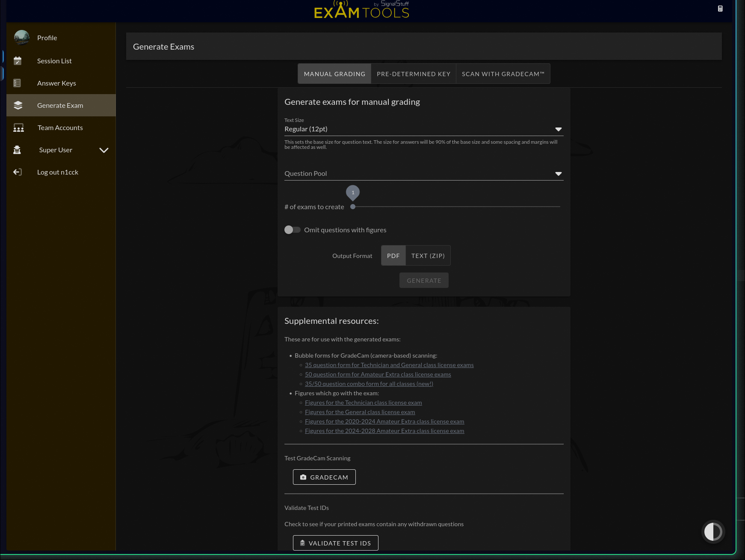This screenshot has height=560, width=745.
Task: Click Log out n1cck
Action: (x=61, y=172)
